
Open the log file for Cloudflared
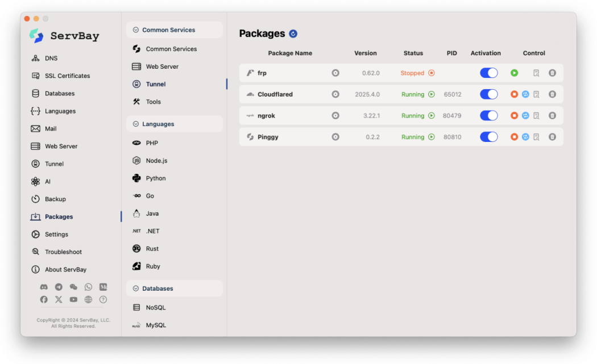[536, 94]
